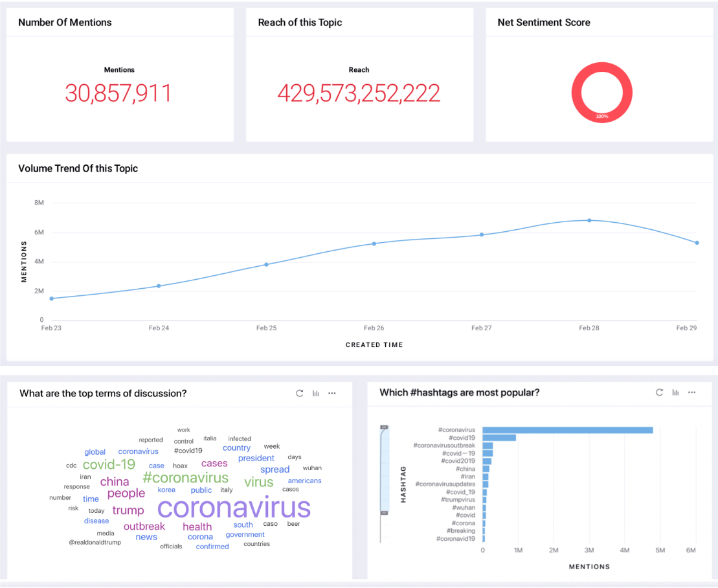This screenshot has height=588, width=718.
Task: Click the Feb 23 data point on trend line
Action: click(51, 299)
